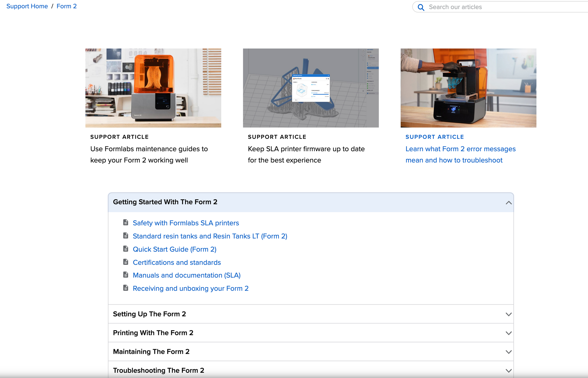Click Form 2 breadcrumb link

tap(67, 6)
